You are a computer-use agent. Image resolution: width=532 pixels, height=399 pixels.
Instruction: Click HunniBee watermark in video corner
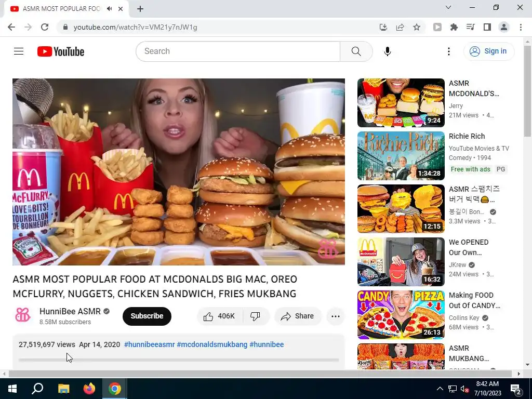(x=327, y=248)
